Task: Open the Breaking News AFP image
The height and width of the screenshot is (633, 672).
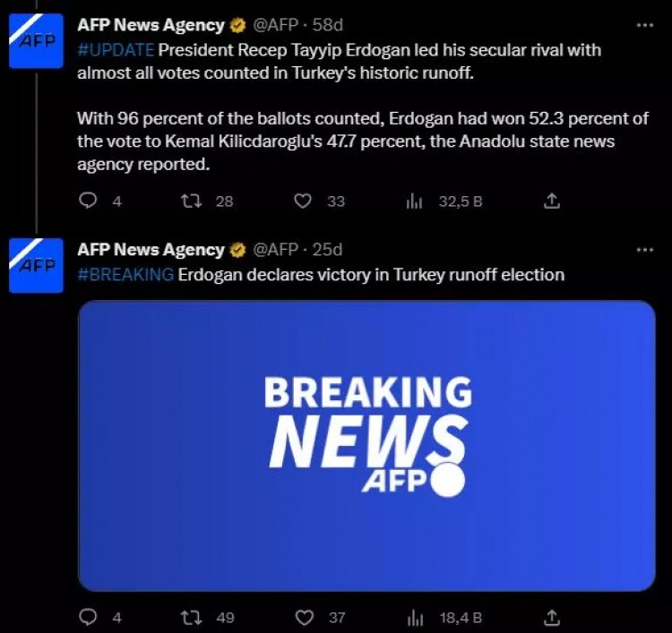Action: [x=366, y=445]
